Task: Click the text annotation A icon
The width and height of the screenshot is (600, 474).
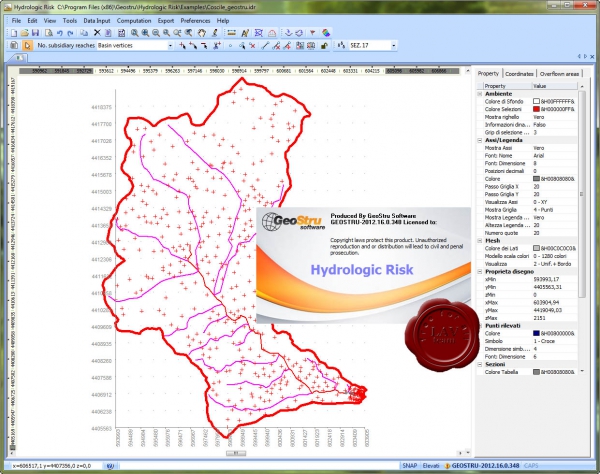Action: click(245, 33)
